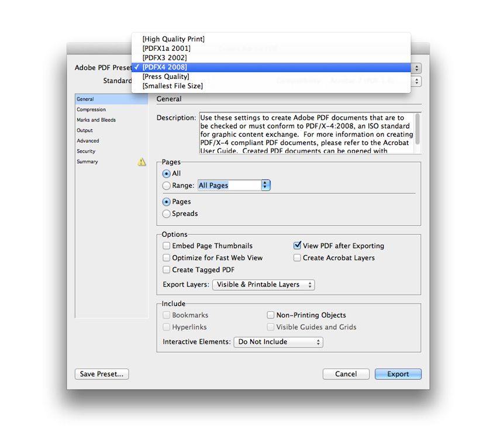Enable Non-Printing Objects checkbox
This screenshot has height=448, width=497.
270,315
